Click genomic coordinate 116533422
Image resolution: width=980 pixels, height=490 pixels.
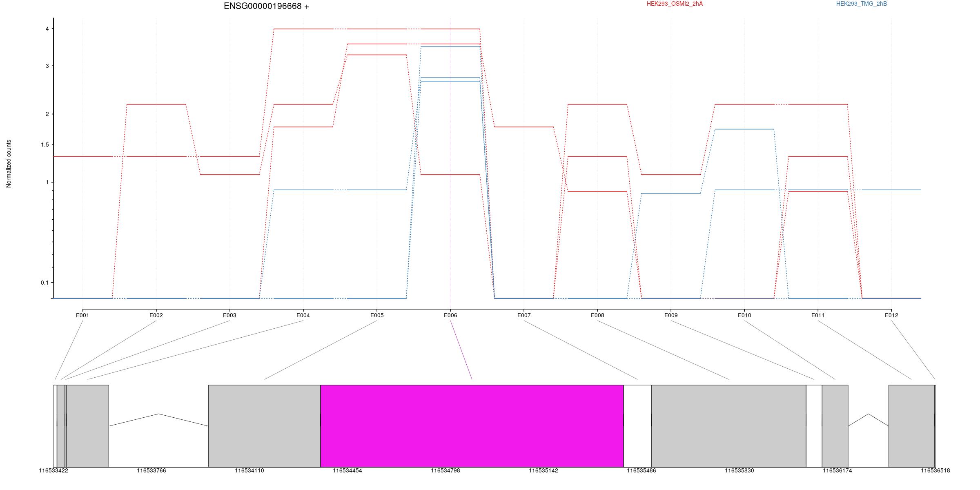coord(53,471)
